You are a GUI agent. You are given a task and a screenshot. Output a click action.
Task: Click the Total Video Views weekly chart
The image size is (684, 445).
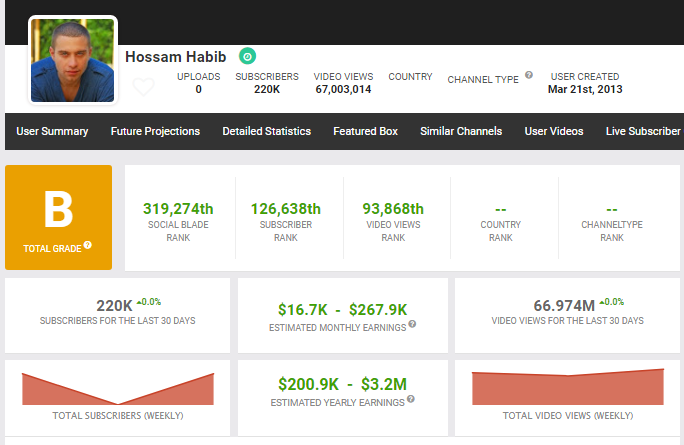pyautogui.click(x=567, y=388)
